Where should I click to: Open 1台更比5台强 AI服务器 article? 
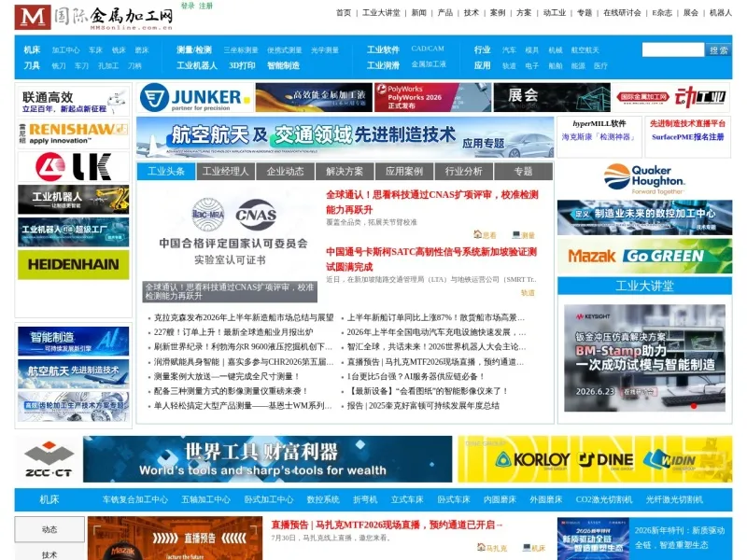(416, 376)
